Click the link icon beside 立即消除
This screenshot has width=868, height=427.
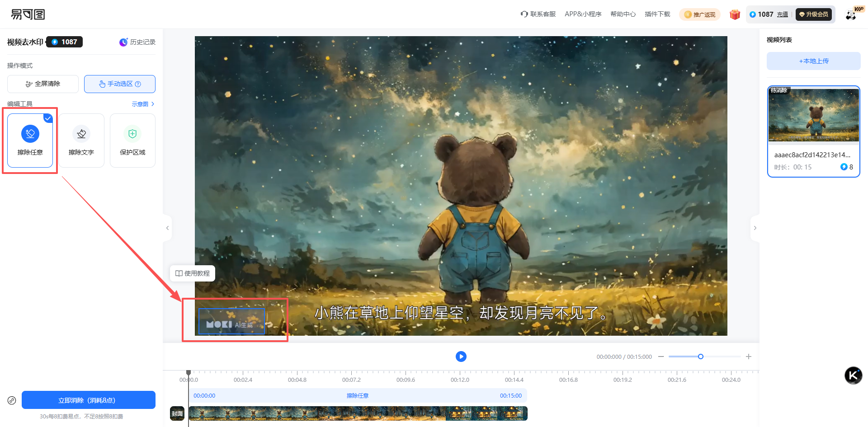click(12, 400)
